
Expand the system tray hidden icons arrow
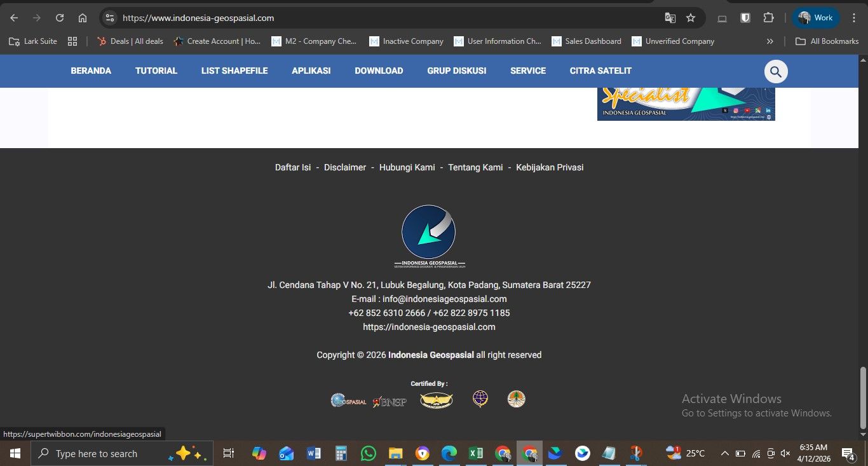pos(724,453)
